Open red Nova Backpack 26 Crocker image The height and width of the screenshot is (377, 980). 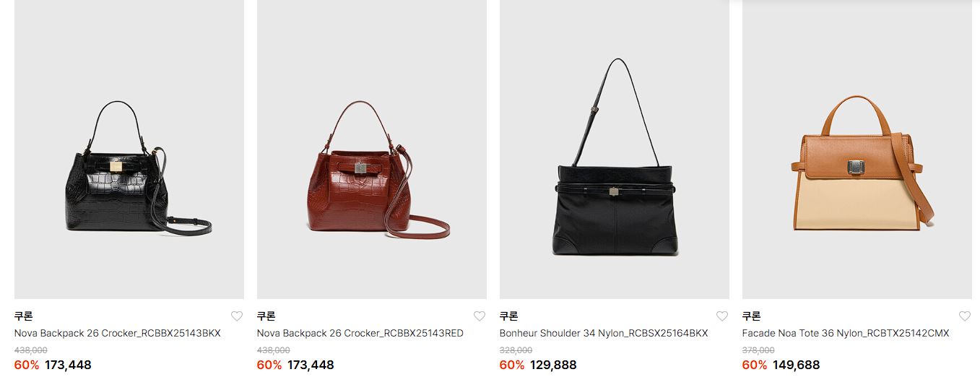[x=372, y=149]
